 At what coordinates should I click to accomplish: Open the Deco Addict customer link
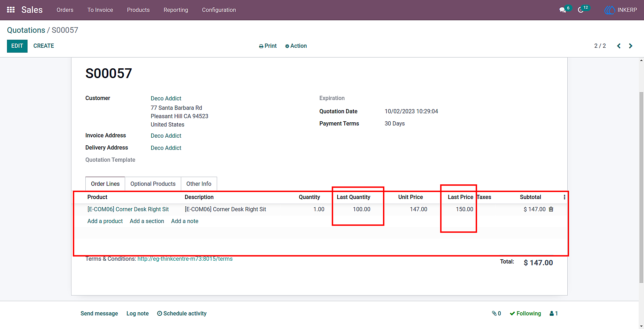[x=166, y=98]
